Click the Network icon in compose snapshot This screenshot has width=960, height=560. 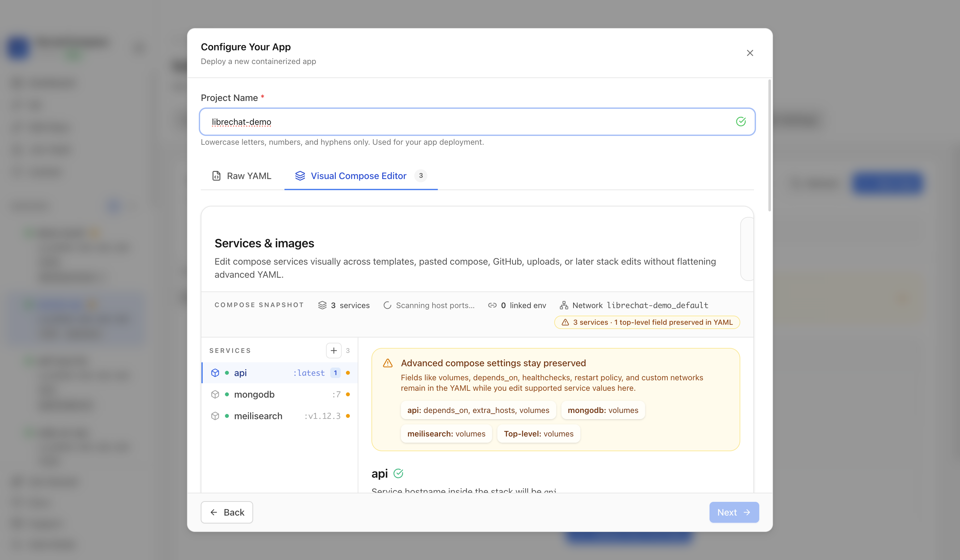[563, 305]
